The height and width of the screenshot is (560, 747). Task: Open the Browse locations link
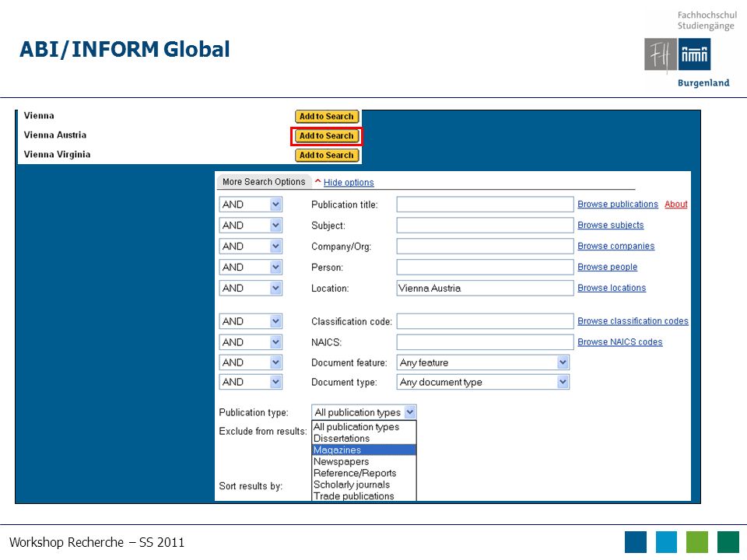(612, 288)
